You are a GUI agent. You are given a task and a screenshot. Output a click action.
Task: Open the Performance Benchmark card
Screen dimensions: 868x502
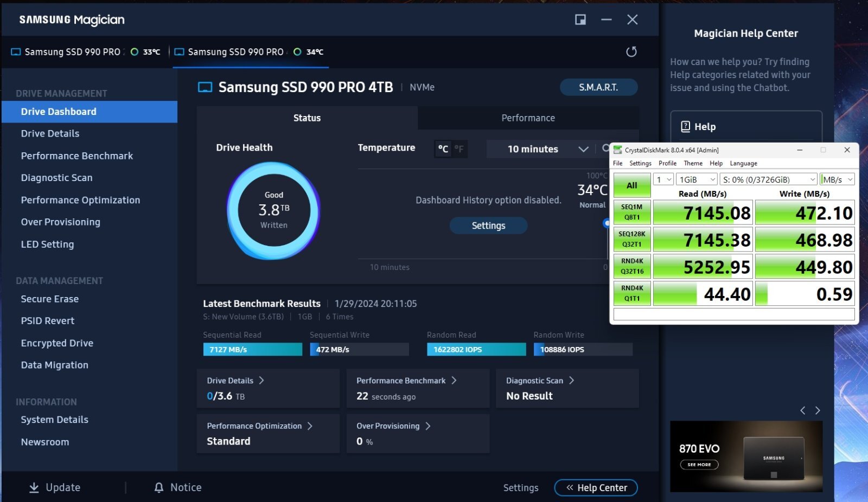[418, 388]
